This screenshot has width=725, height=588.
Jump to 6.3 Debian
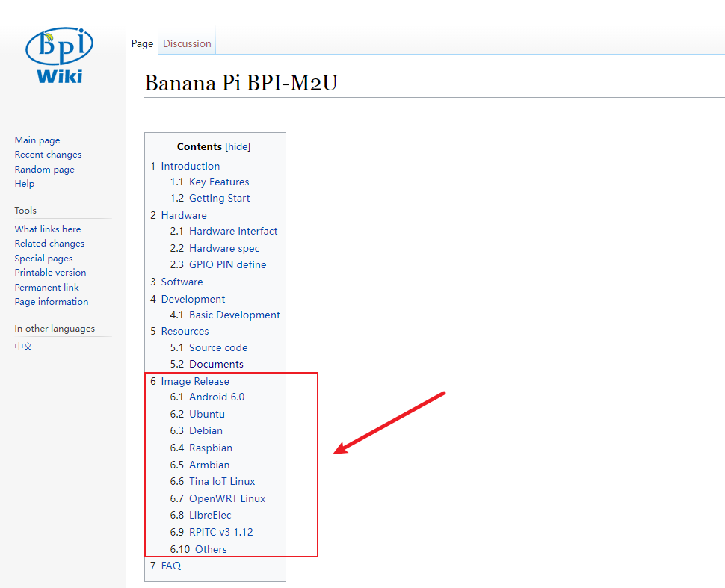tap(196, 431)
